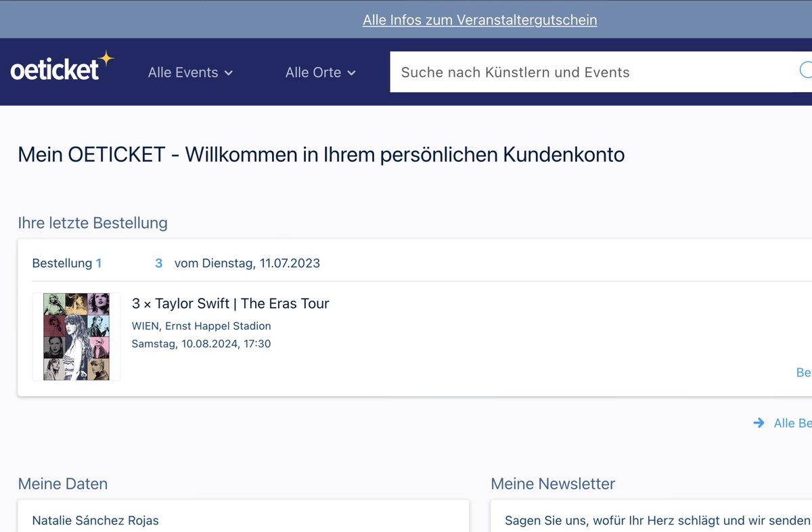Select the Samstag, 10.08.2024, 17:30 date text
This screenshot has height=532, width=812.
coord(201,344)
